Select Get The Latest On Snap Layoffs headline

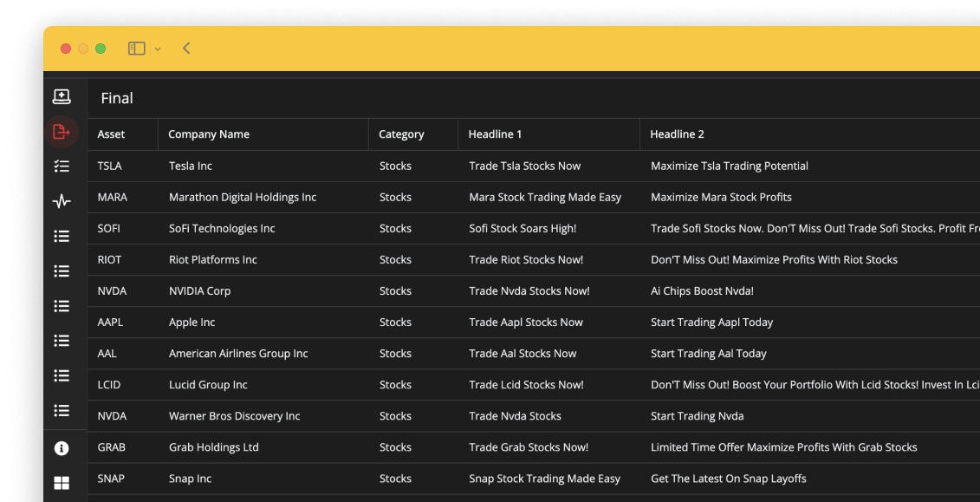pos(729,479)
